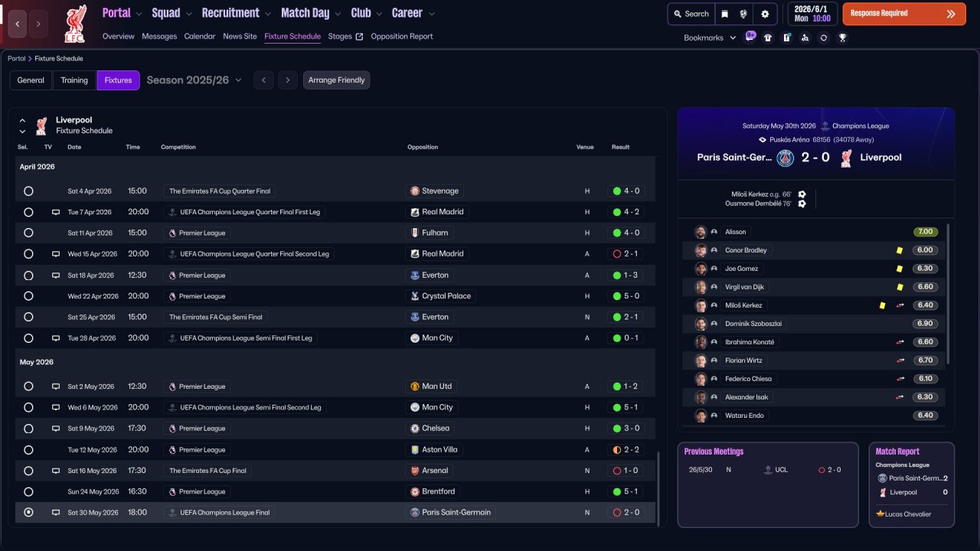Click the Chelsea club badge
Viewport: 980px width, 551px height.
coord(414,429)
